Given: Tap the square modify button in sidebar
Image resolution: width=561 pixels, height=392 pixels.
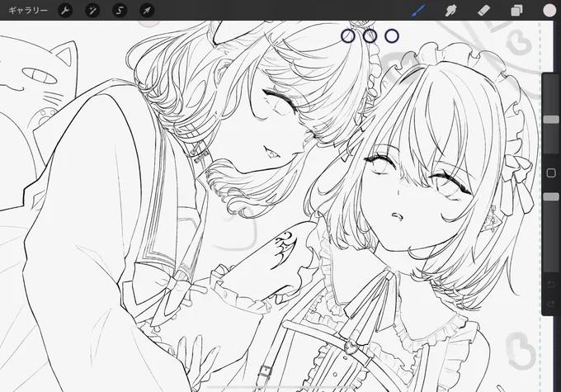Looking at the screenshot, I should coord(551,173).
